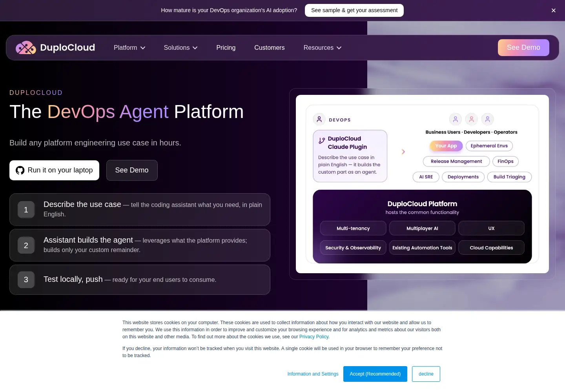565x392 pixels.
Task: Click the See Demo button in the hero section
Action: (132, 170)
